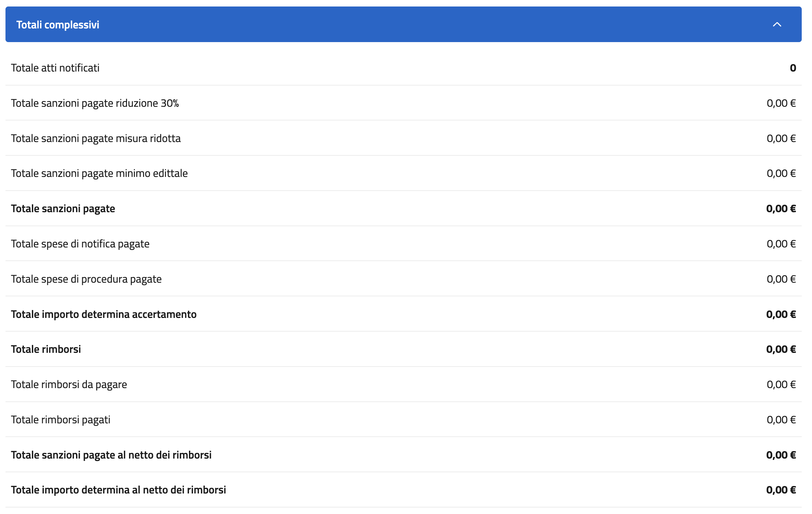Select the bold Totale sanzioni pagate label
Screen dimensions: 812x514
pyautogui.click(x=63, y=208)
